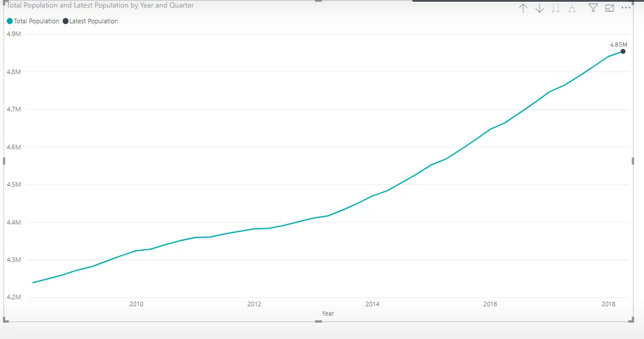
Task: Click the 2010 x-axis label
Action: pos(136,304)
